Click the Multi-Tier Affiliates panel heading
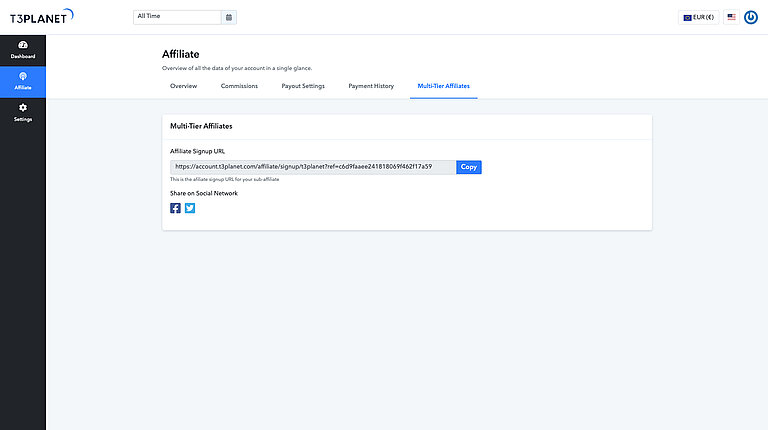768x430 pixels. 202,126
